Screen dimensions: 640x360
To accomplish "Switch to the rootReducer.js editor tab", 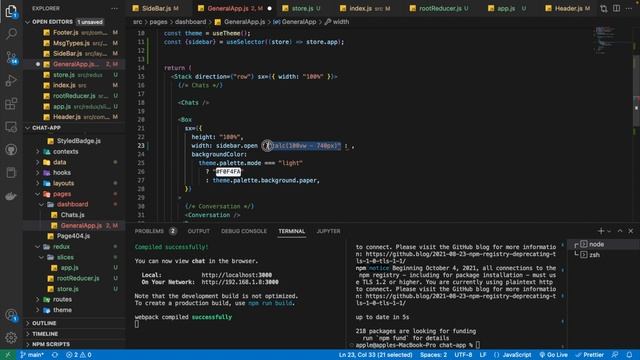I will click(439, 8).
